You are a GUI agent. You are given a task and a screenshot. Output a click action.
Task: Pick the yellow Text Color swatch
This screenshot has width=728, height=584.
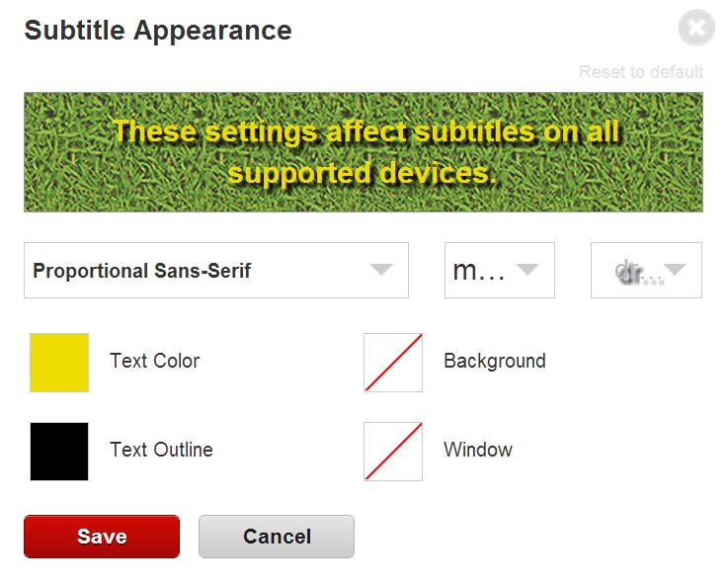(x=59, y=363)
